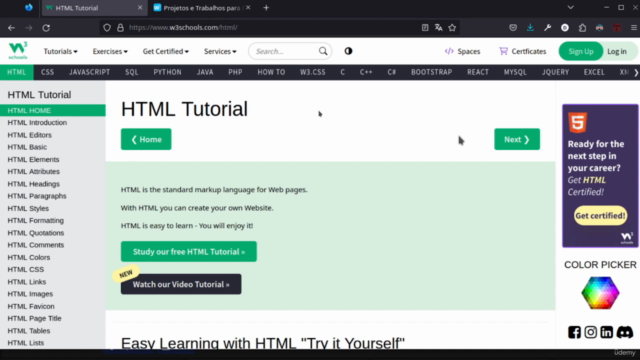Click the wrench developer tools icon
This screenshot has height=360, width=640.
547,27
